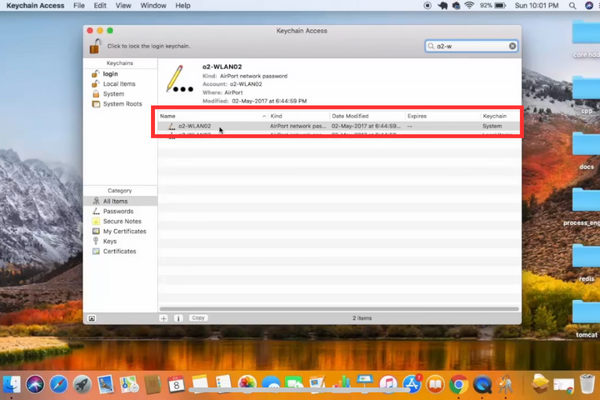The width and height of the screenshot is (600, 400).
Task: Open Keychain Access in the Dock
Action: (x=505, y=384)
